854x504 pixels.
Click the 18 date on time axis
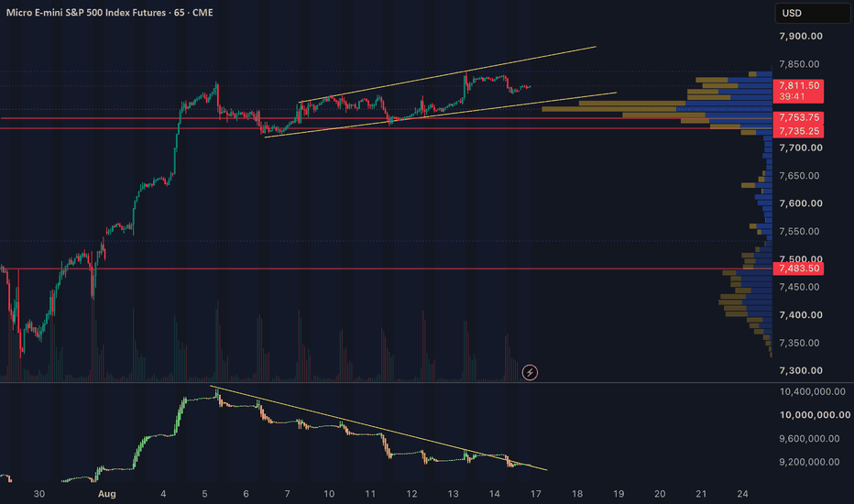tap(577, 494)
